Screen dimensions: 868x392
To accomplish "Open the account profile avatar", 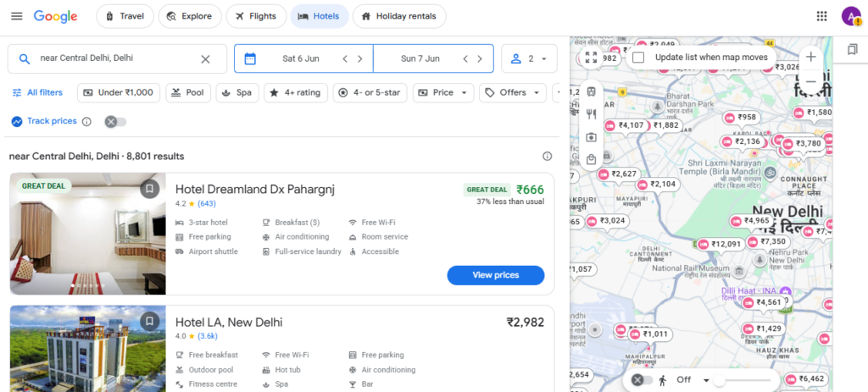I will coord(851,16).
